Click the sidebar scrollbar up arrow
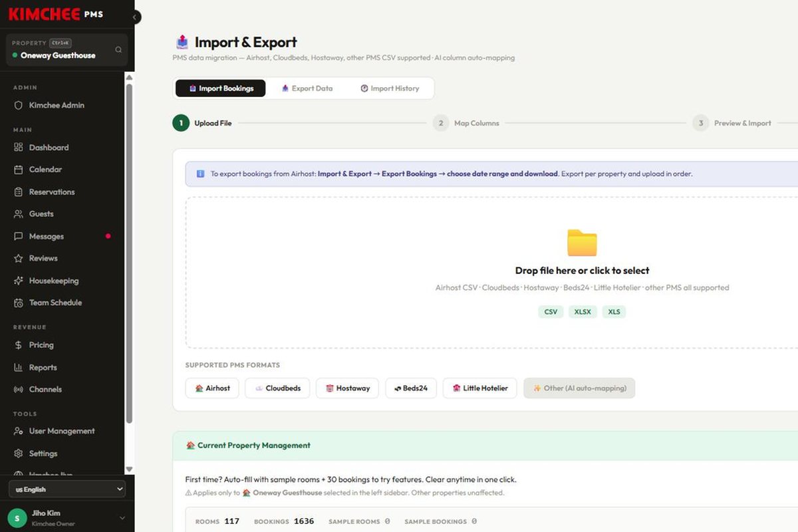Screen dimensions: 798x532 pos(129,76)
